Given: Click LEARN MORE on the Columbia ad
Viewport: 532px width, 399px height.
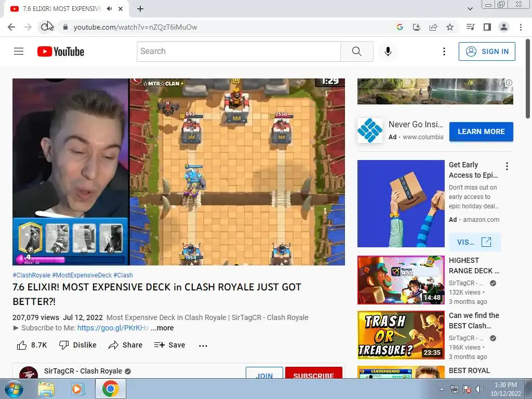Looking at the screenshot, I should pyautogui.click(x=481, y=131).
